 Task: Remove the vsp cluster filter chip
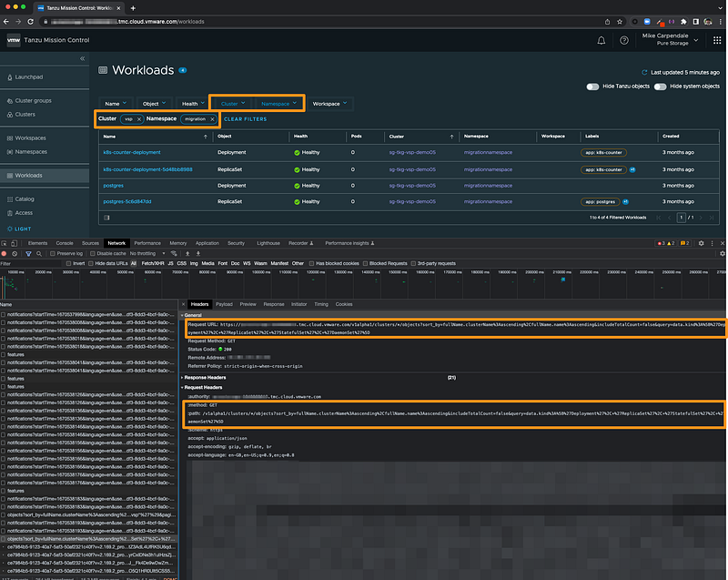pos(139,119)
